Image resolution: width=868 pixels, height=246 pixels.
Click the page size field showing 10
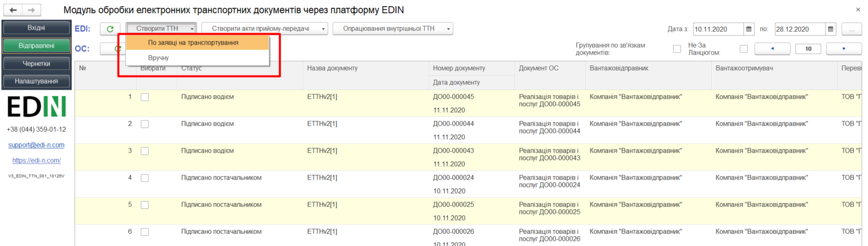pos(808,49)
